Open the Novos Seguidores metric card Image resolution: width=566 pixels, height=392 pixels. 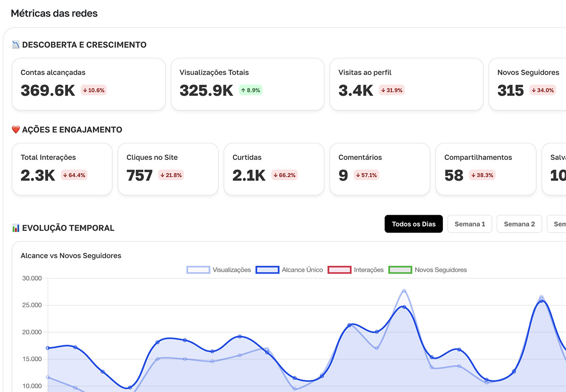[x=527, y=84]
